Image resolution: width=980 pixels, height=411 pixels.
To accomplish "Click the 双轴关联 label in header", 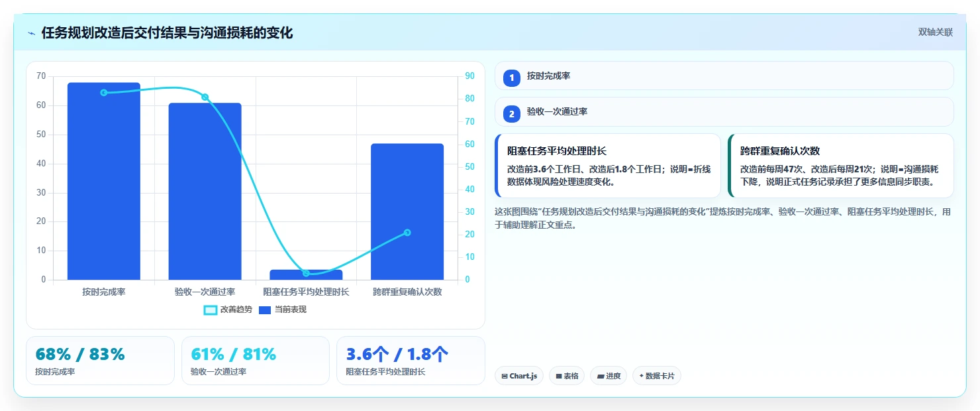I will click(x=935, y=32).
